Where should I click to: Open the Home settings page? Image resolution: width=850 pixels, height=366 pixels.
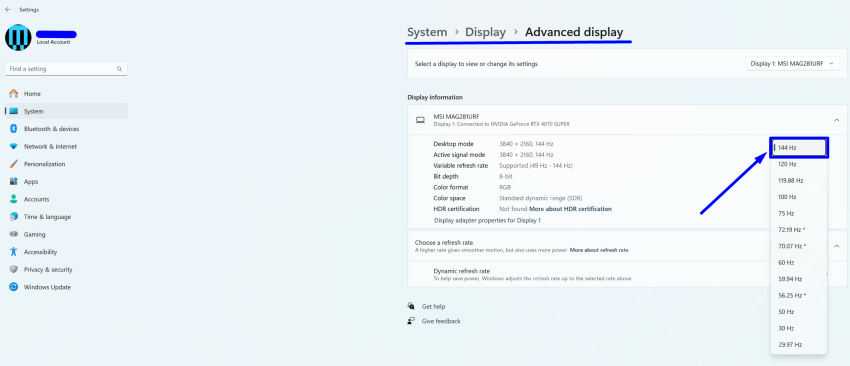click(x=66, y=94)
